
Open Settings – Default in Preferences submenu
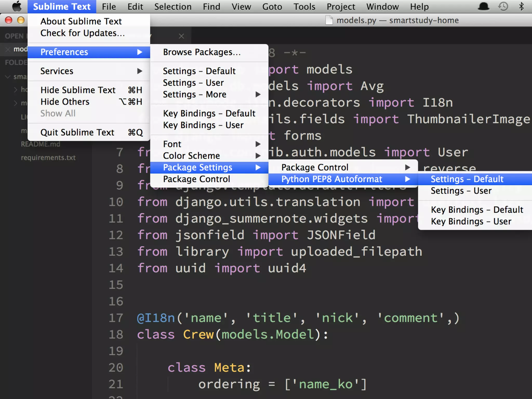[x=209, y=71]
